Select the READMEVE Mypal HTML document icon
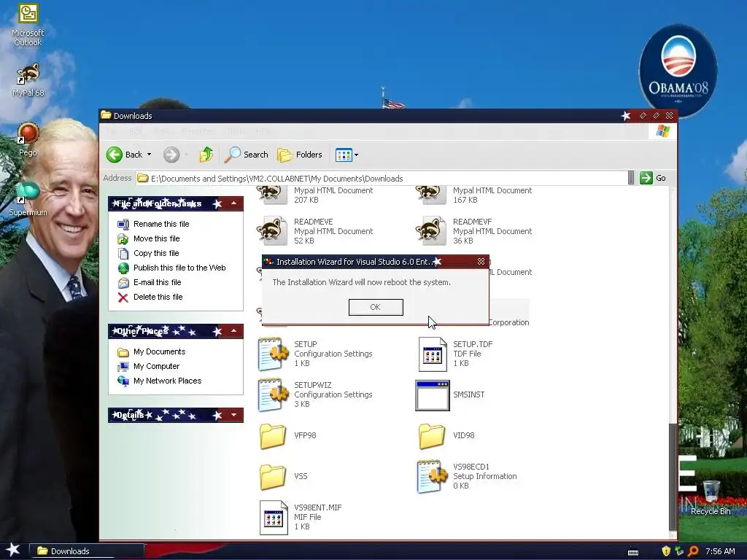 [x=273, y=231]
